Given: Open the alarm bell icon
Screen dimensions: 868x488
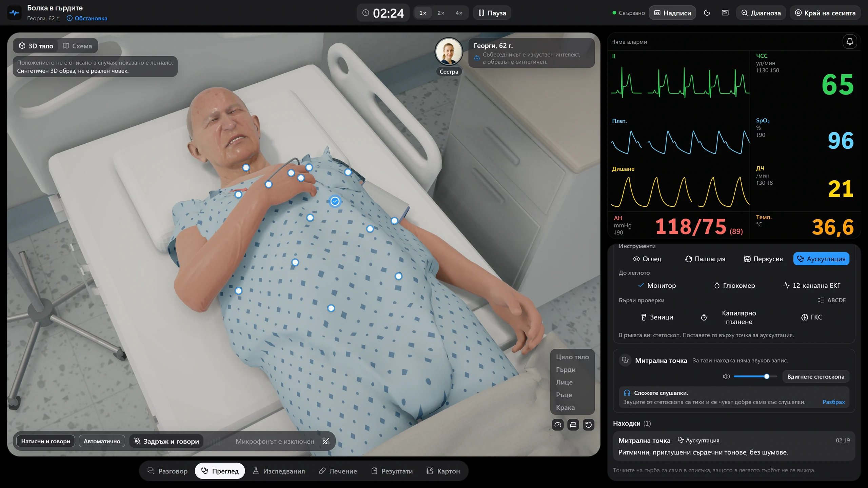Looking at the screenshot, I should pos(850,41).
